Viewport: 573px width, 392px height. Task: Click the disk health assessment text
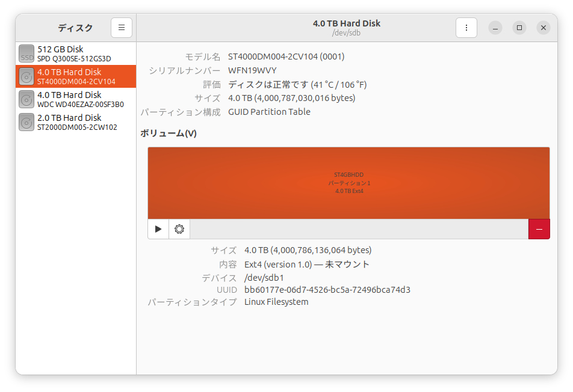pos(297,85)
